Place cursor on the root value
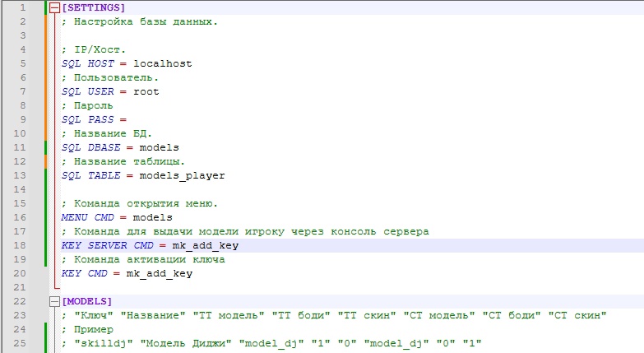The height and width of the screenshot is (353, 644). point(146,91)
